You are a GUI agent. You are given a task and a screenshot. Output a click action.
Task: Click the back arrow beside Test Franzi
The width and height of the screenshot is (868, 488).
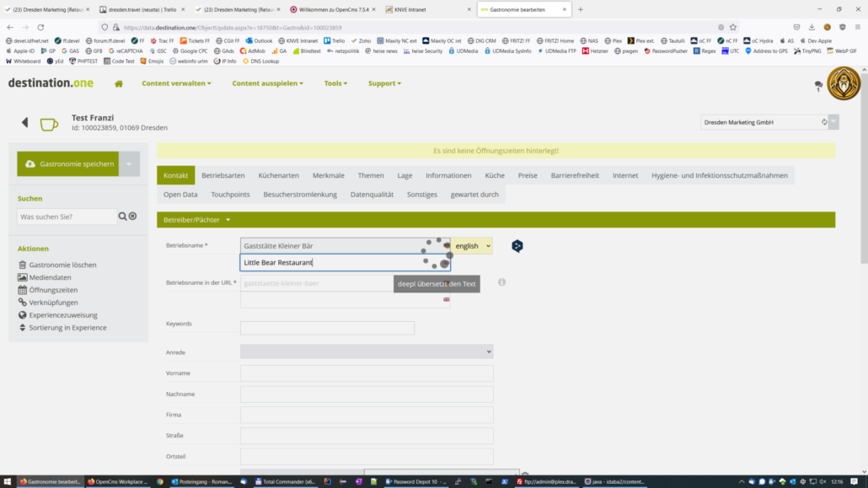[25, 122]
